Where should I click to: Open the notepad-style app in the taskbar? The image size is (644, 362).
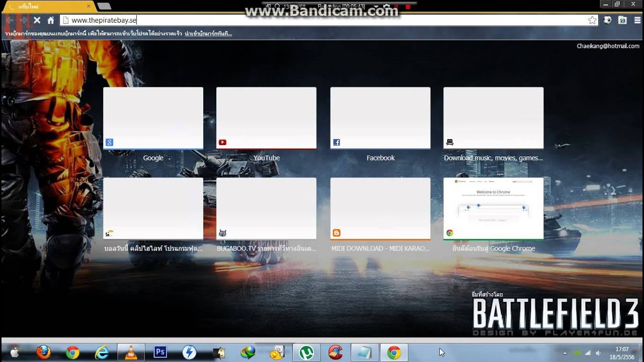[364, 352]
